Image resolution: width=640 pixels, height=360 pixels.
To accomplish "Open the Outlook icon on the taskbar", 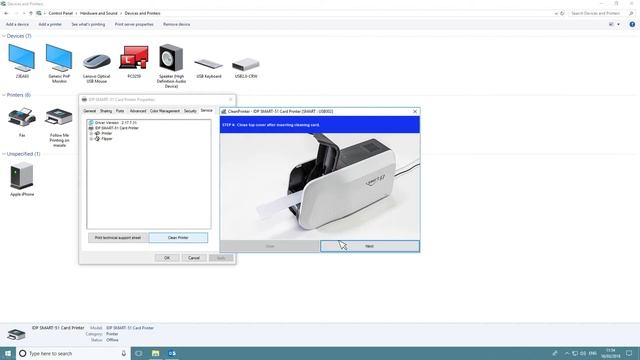I will pos(172,353).
